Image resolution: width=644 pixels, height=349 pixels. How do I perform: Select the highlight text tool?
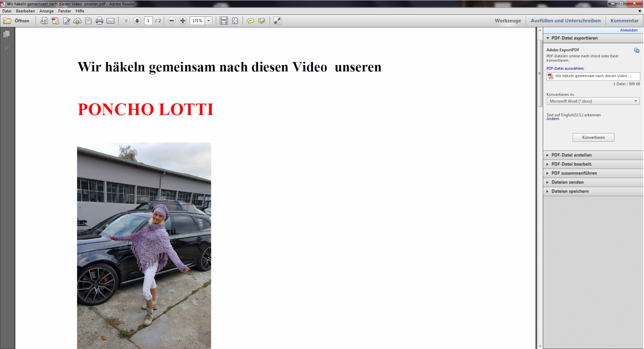pyautogui.click(x=262, y=21)
